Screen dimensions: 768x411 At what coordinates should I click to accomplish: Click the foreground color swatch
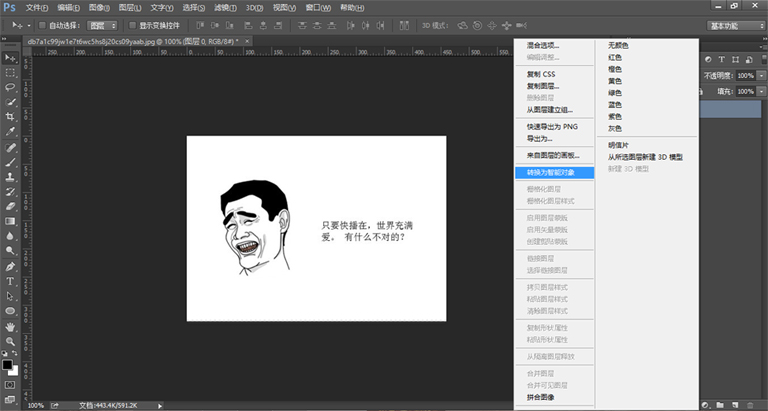pyautogui.click(x=7, y=364)
